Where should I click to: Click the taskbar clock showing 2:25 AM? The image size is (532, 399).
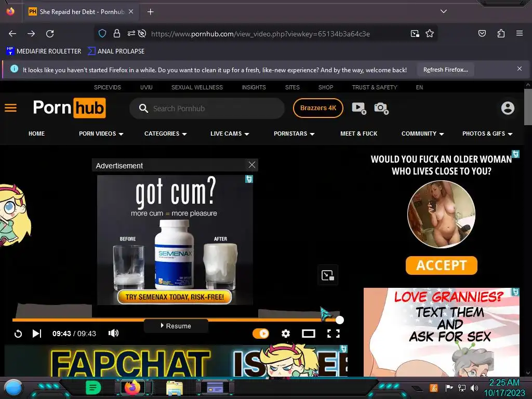[504, 388]
